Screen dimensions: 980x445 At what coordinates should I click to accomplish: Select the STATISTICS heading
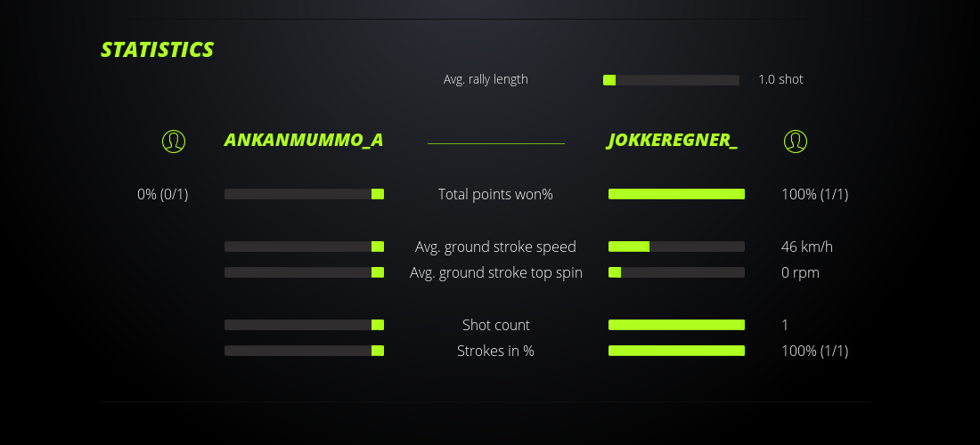coord(158,50)
